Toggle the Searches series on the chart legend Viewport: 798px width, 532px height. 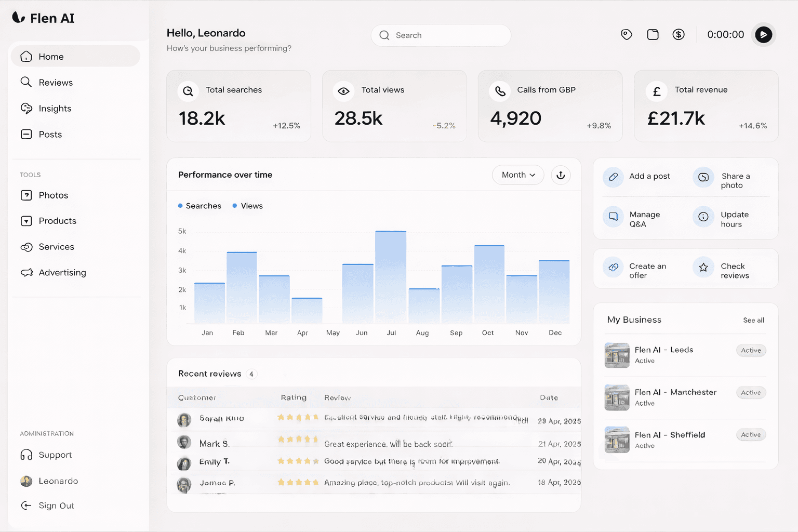pos(199,206)
